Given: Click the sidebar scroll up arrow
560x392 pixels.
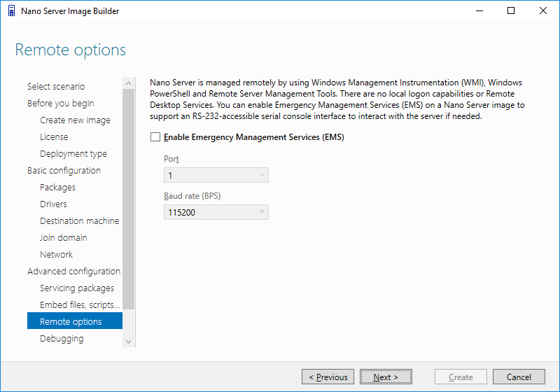Looking at the screenshot, I should click(129, 83).
